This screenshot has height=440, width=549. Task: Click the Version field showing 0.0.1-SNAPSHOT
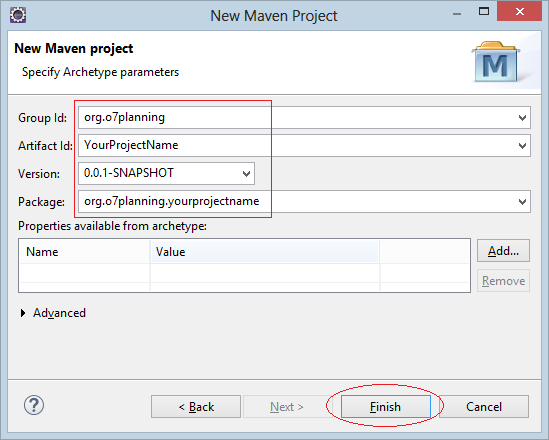click(166, 174)
